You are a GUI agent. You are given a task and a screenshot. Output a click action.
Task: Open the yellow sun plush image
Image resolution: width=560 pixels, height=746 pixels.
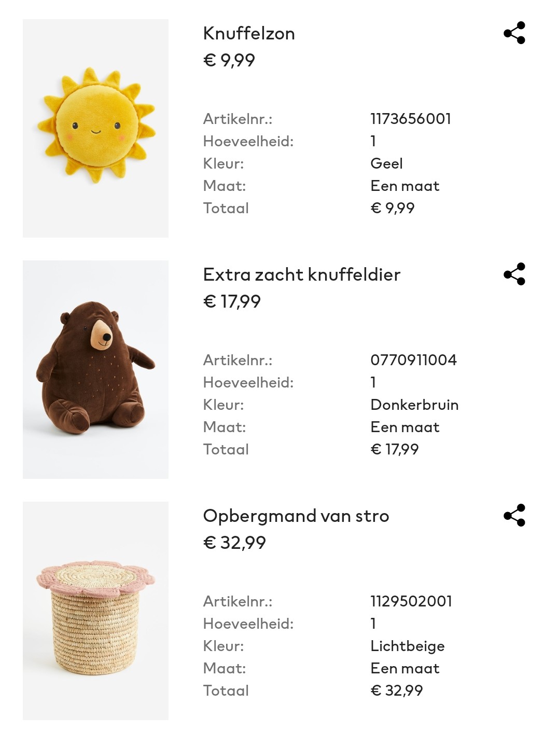pyautogui.click(x=95, y=128)
